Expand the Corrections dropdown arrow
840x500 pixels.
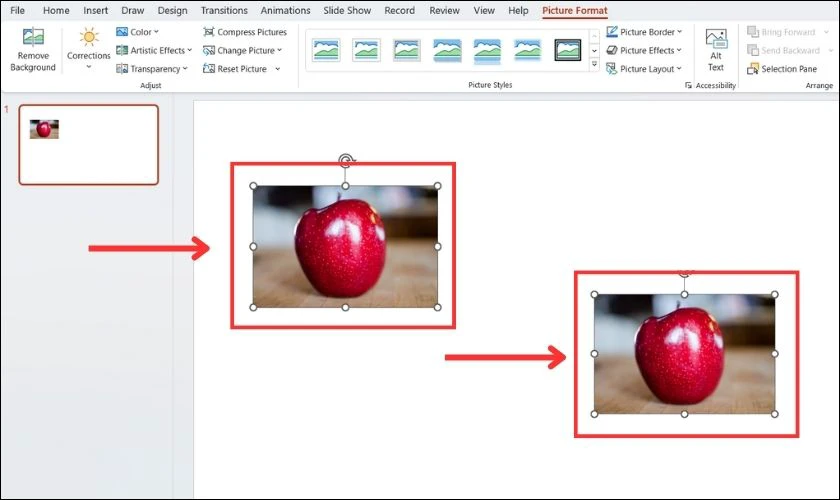[89, 67]
